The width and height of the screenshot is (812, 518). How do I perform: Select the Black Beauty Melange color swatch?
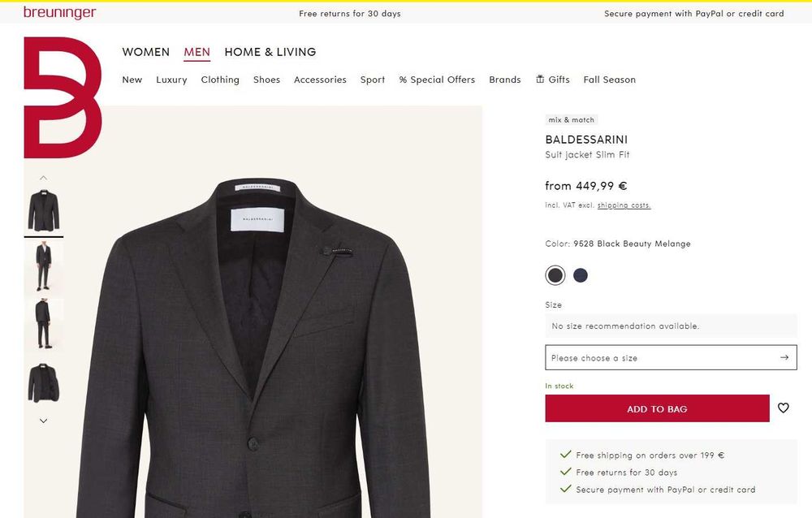(555, 275)
